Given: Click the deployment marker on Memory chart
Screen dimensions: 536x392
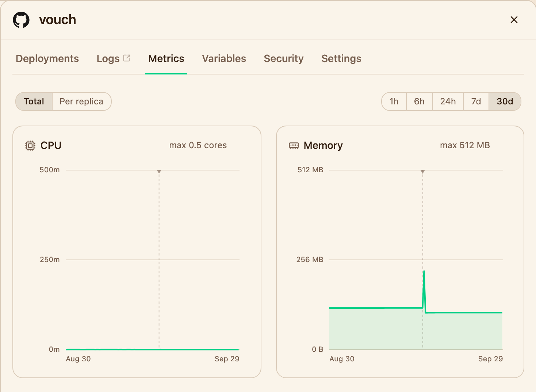Looking at the screenshot, I should [x=423, y=172].
